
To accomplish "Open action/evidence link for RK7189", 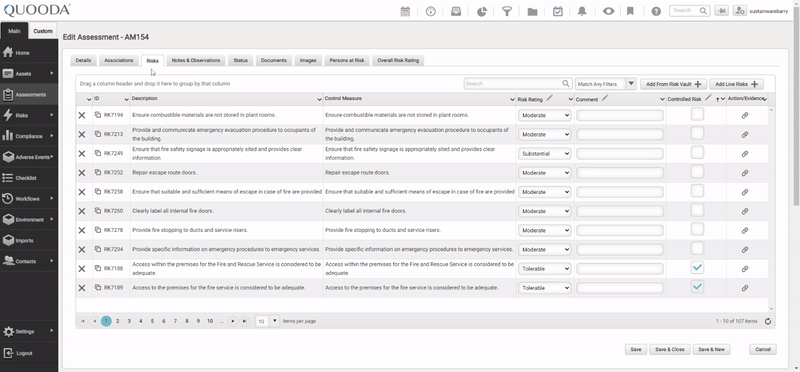I will [745, 288].
